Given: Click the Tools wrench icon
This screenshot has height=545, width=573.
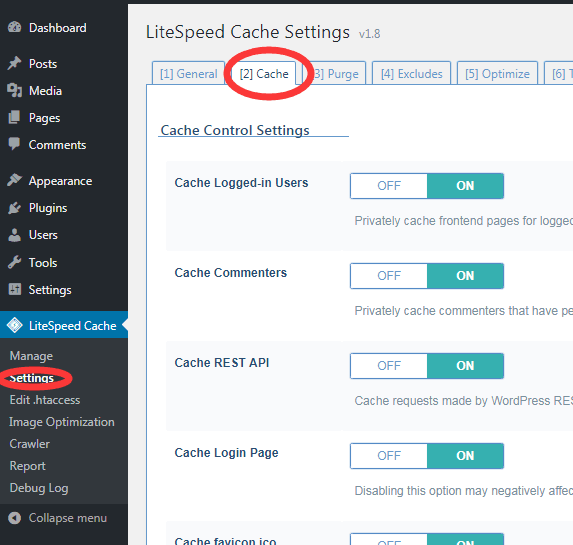Looking at the screenshot, I should [x=14, y=262].
